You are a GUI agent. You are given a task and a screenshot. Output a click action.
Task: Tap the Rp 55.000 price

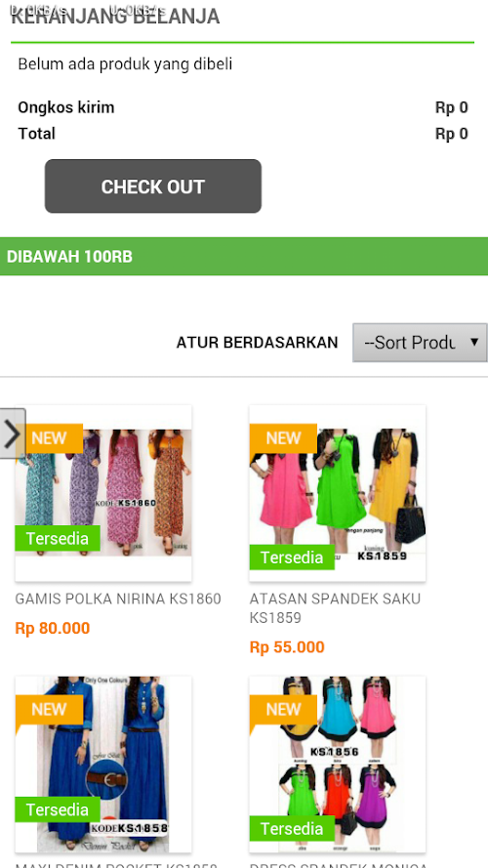287,647
